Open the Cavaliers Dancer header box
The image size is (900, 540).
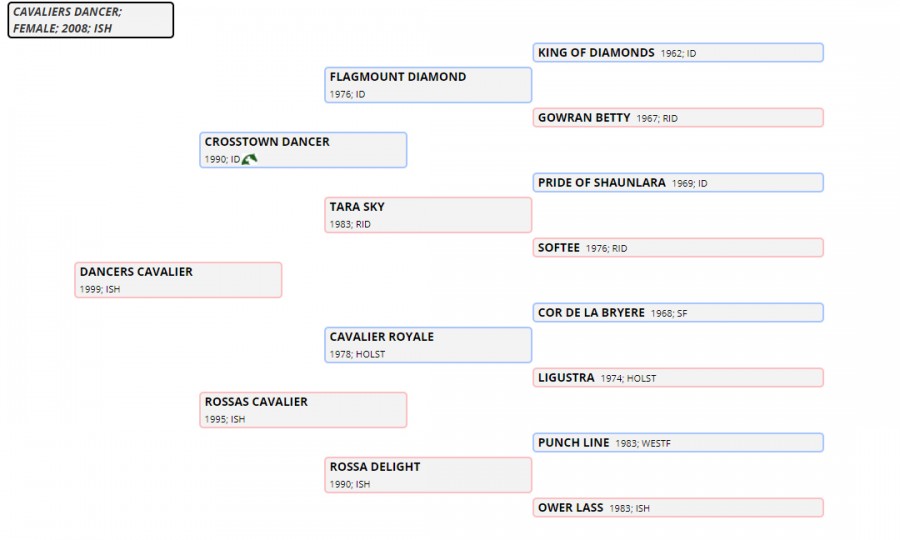click(x=91, y=20)
